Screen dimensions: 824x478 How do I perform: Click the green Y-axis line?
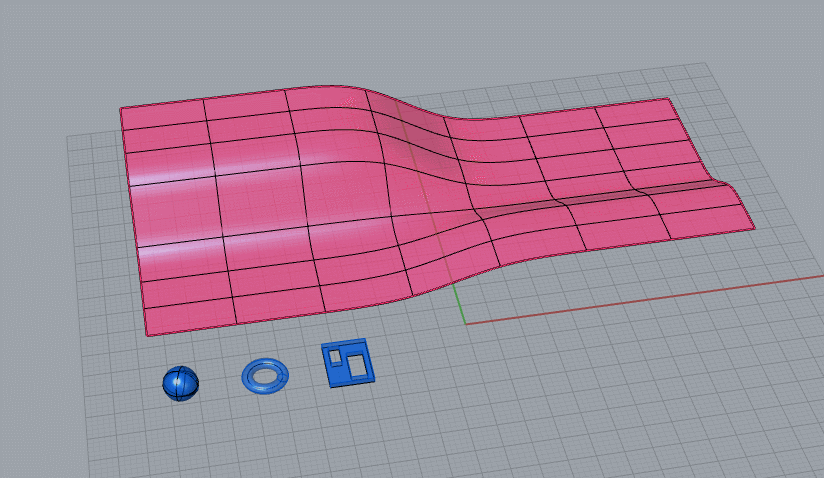(458, 300)
